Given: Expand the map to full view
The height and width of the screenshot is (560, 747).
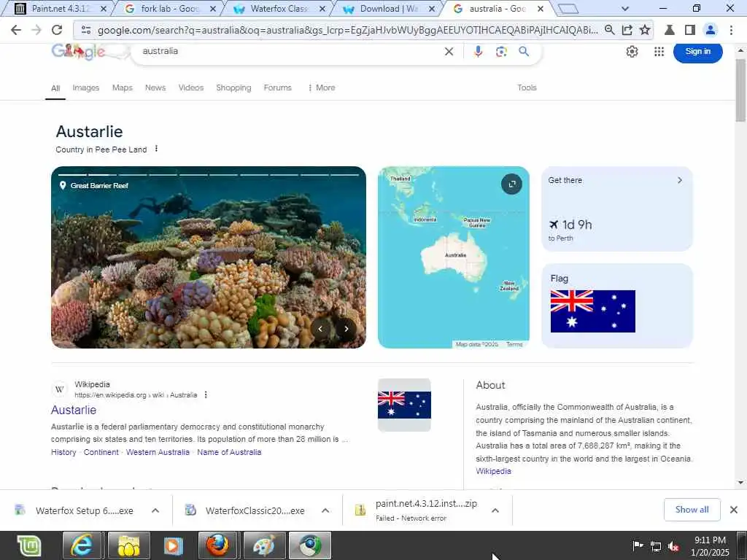Looking at the screenshot, I should click(511, 184).
